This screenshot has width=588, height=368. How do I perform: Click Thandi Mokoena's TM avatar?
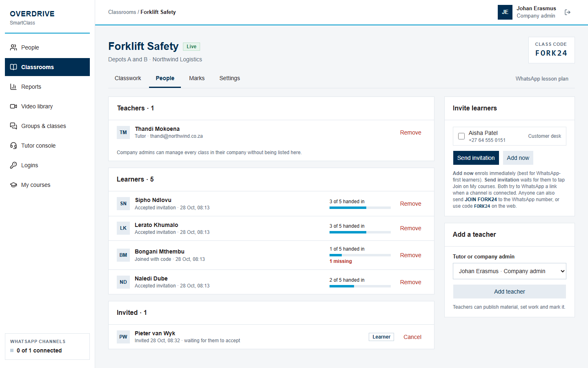pos(123,132)
